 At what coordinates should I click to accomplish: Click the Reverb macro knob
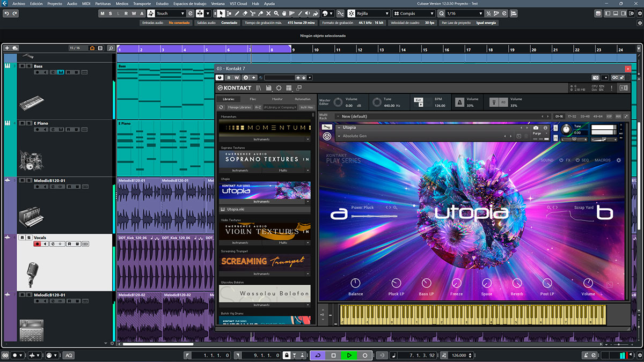[517, 283]
